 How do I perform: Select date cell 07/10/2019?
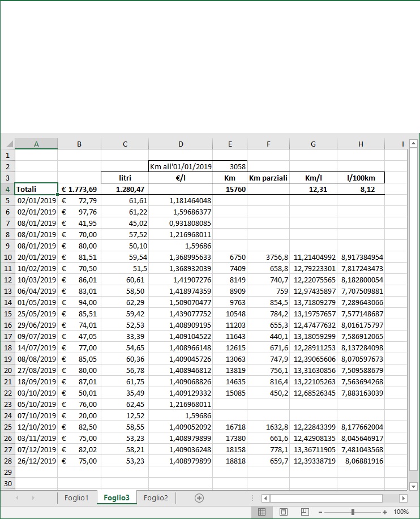pos(36,415)
